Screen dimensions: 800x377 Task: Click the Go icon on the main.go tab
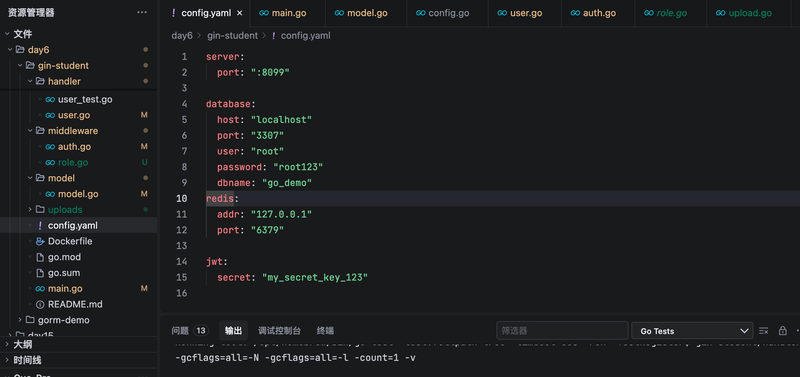(x=264, y=13)
